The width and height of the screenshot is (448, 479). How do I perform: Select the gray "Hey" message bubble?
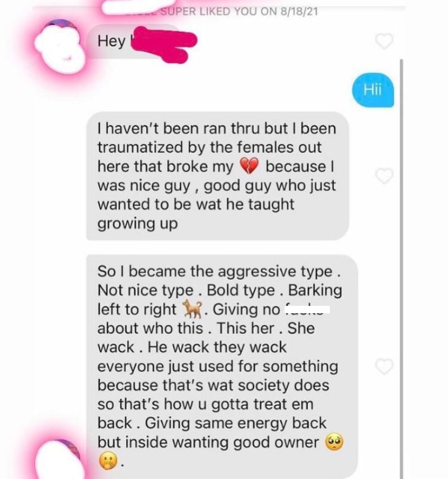click(x=134, y=41)
